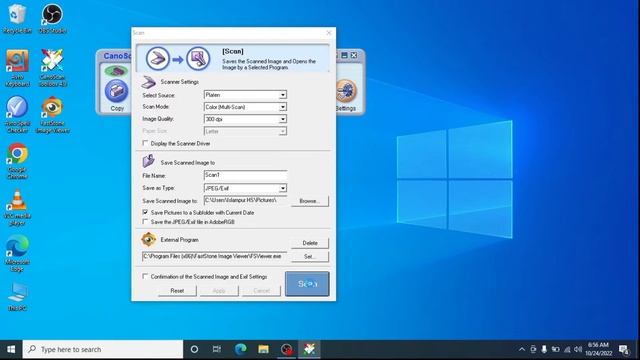
Task: Open VLC media player desktop shortcut
Action: [x=17, y=208]
